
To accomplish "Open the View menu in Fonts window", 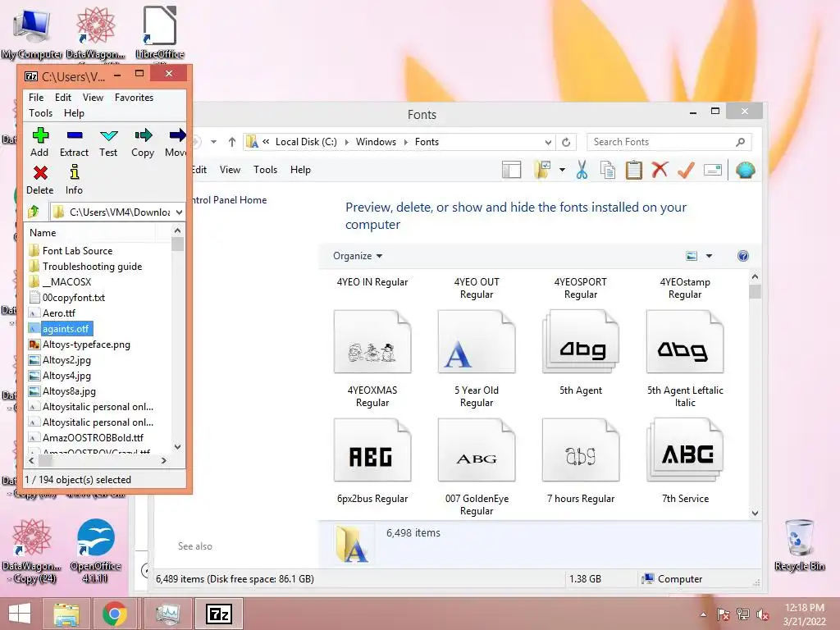I will coord(230,170).
